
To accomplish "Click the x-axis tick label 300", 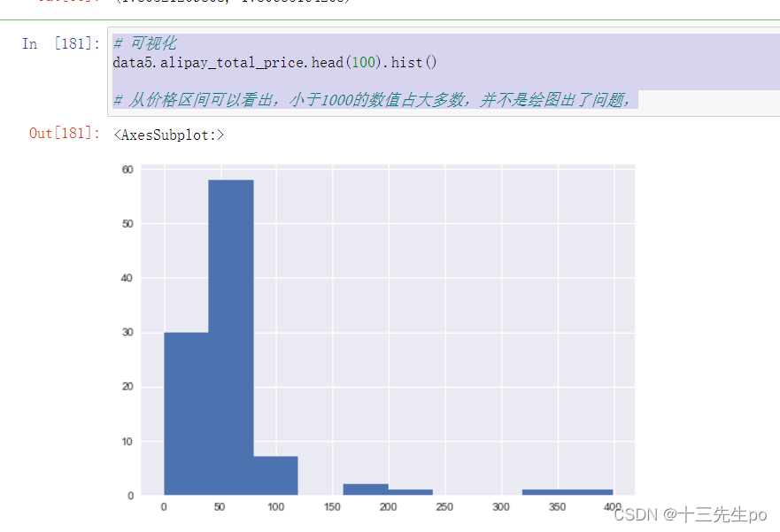I will pyautogui.click(x=501, y=506).
